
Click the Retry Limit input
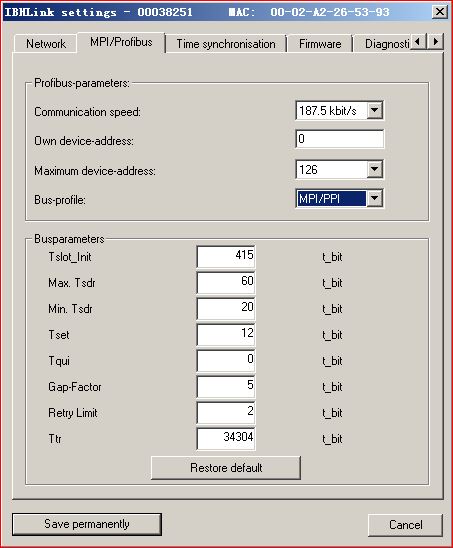[x=226, y=413]
